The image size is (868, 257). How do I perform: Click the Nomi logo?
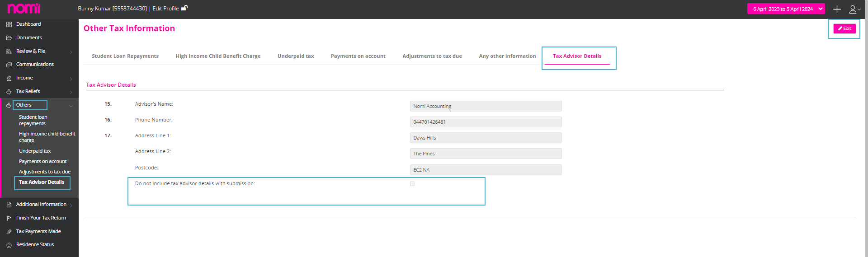(24, 8)
